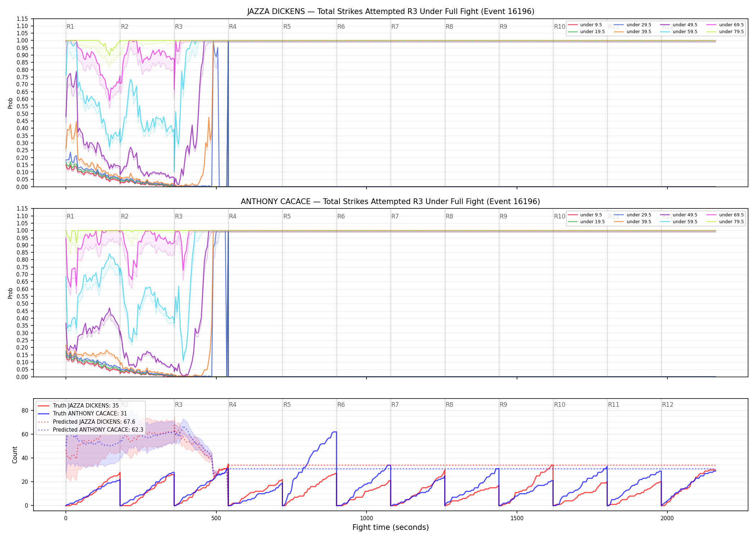
Task: Click the R10 round marker in bottom chart
Action: coord(559,405)
